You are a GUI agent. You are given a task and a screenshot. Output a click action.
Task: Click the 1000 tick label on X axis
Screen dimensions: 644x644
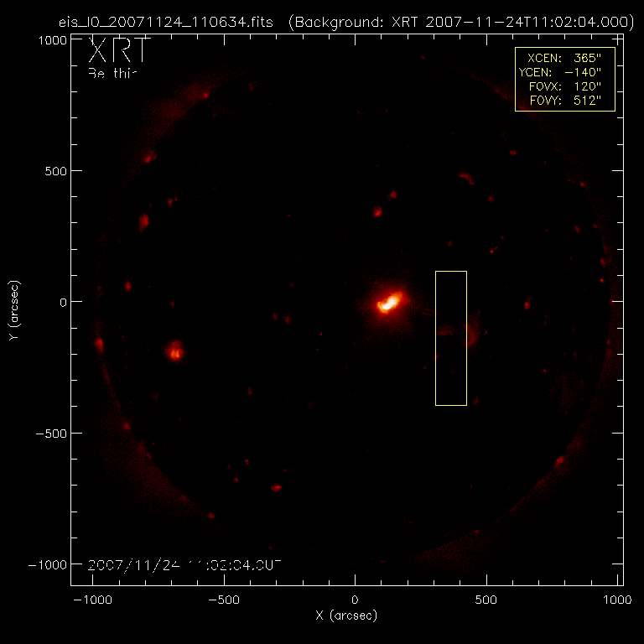[x=618, y=600]
